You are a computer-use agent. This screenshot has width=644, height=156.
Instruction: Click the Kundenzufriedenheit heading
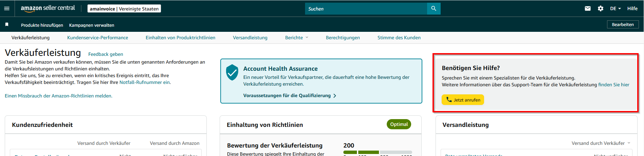tap(42, 125)
